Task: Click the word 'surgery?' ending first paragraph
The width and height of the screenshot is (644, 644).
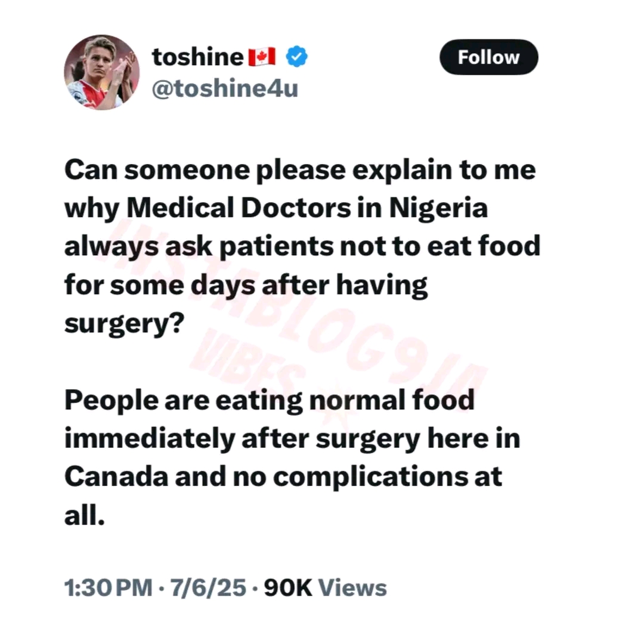Action: [x=125, y=324]
